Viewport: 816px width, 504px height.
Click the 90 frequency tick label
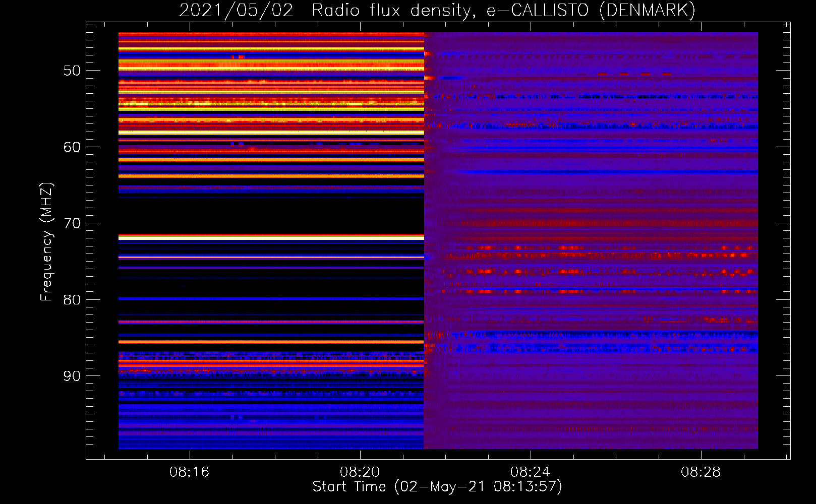coord(72,376)
